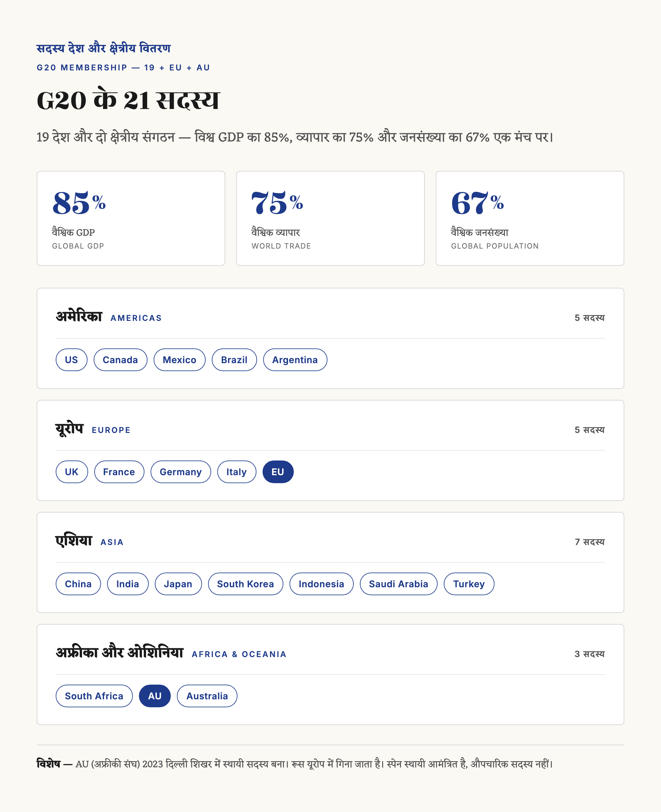This screenshot has width=661, height=812.
Task: Click the Australia chip
Action: (207, 695)
